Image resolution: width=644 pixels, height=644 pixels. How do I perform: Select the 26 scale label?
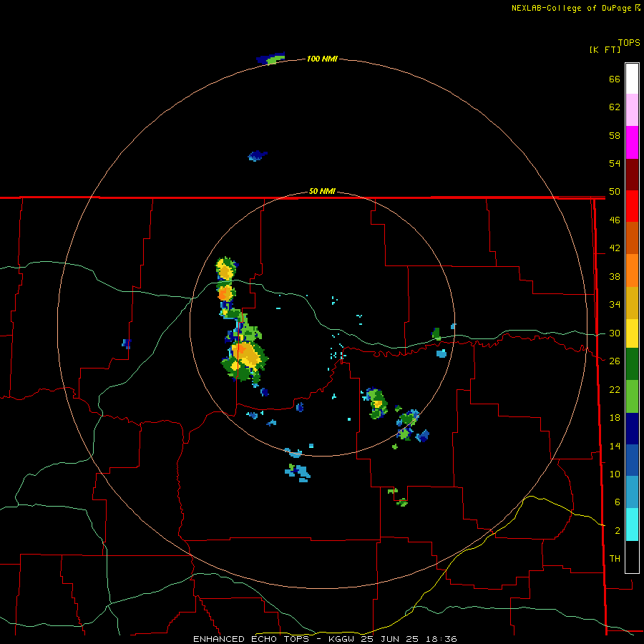tap(615, 361)
